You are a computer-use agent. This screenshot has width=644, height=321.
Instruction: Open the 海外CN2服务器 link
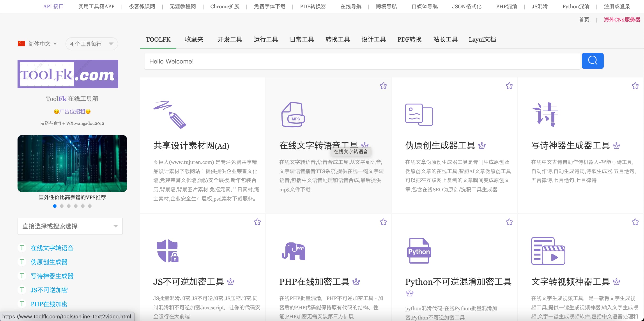[x=622, y=19]
